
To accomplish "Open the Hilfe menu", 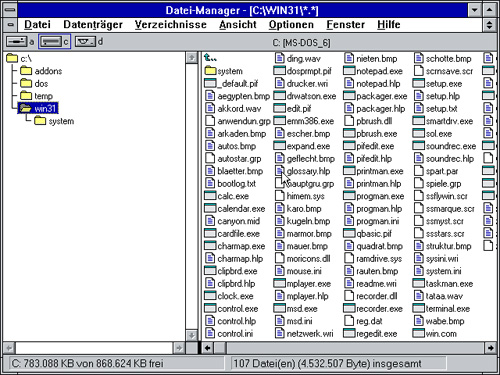I will 389,25.
